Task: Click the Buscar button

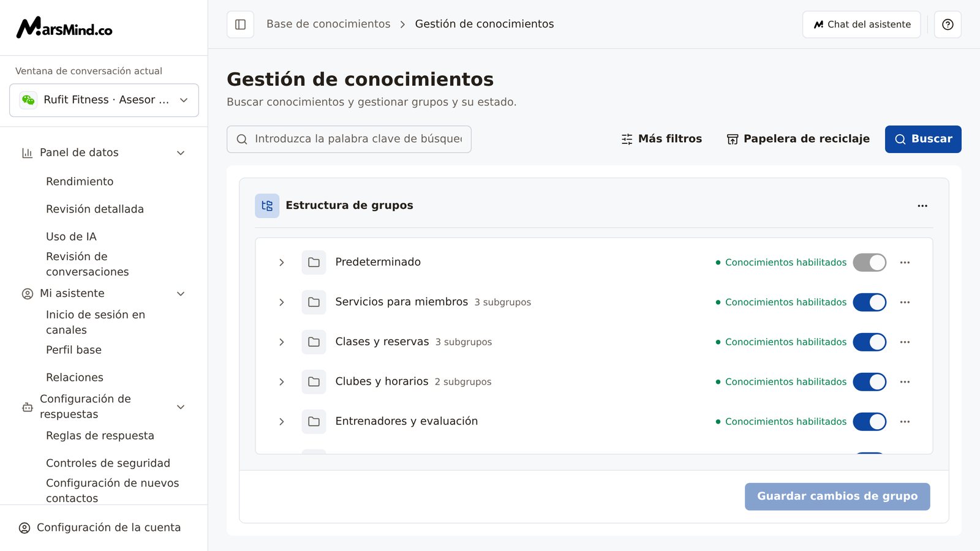Action: (923, 139)
